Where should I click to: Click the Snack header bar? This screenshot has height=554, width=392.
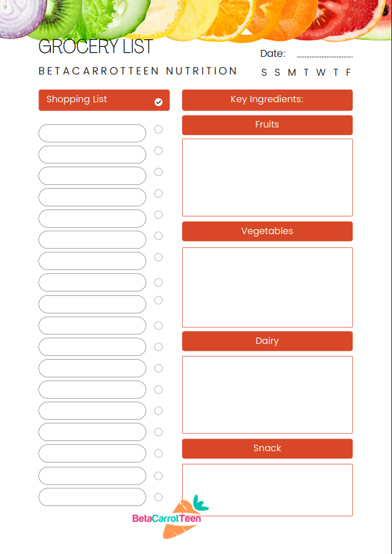267,449
